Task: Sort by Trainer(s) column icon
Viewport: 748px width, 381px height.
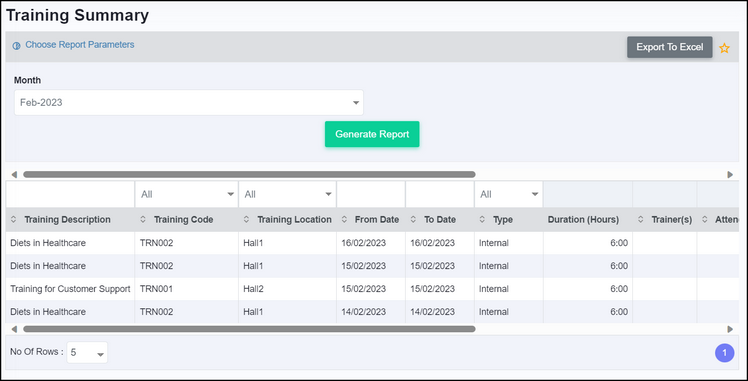Action: (x=641, y=220)
